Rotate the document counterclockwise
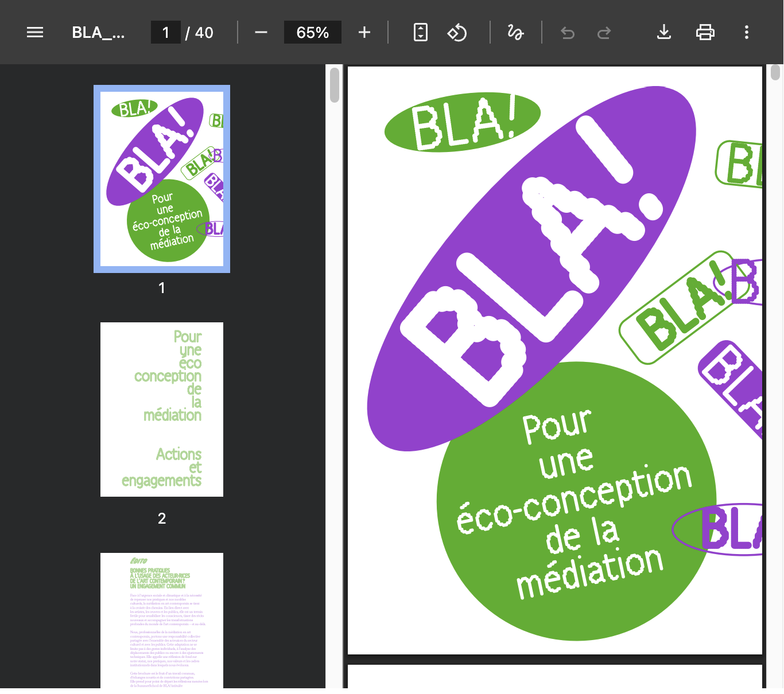The image size is (784, 694). (457, 32)
